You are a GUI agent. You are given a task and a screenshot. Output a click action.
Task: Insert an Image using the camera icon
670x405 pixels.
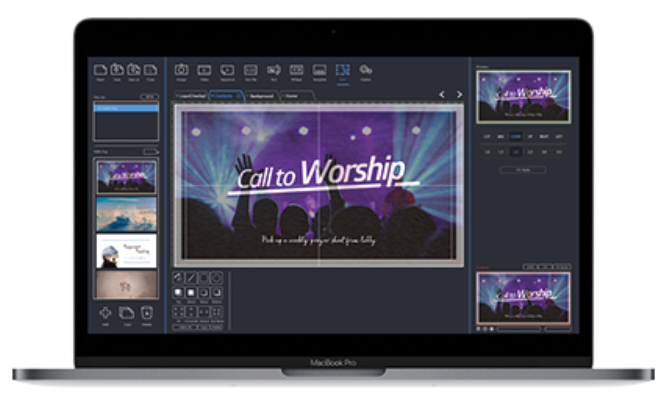point(182,70)
